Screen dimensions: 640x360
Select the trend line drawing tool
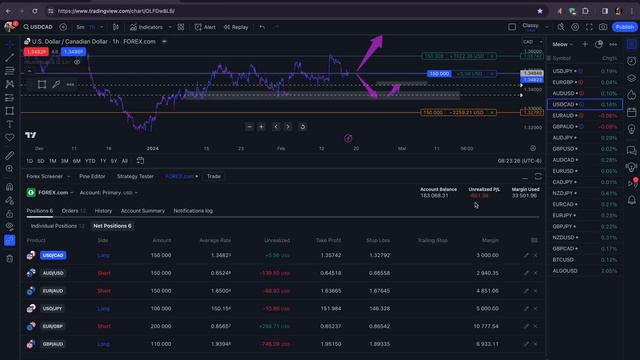pos(9,58)
